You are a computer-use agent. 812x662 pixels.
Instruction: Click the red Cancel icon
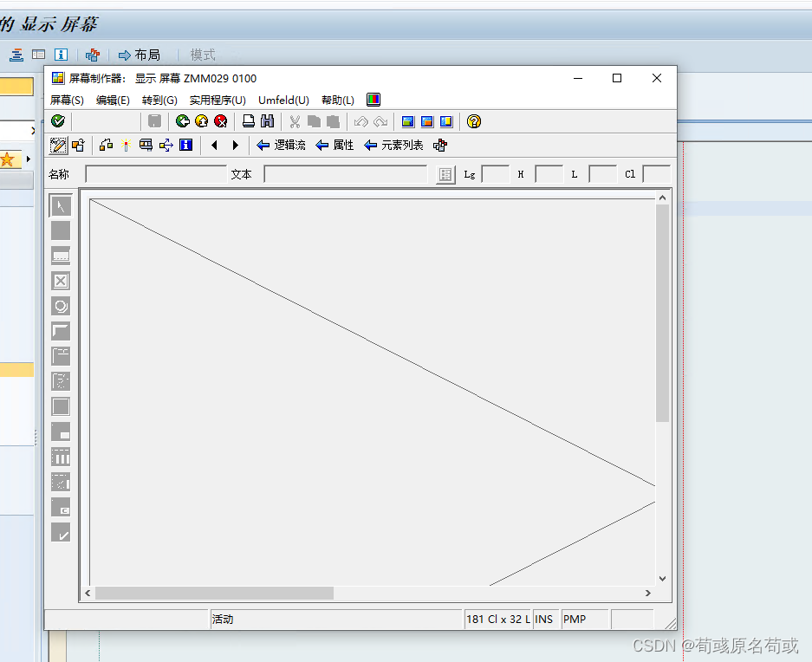[221, 121]
